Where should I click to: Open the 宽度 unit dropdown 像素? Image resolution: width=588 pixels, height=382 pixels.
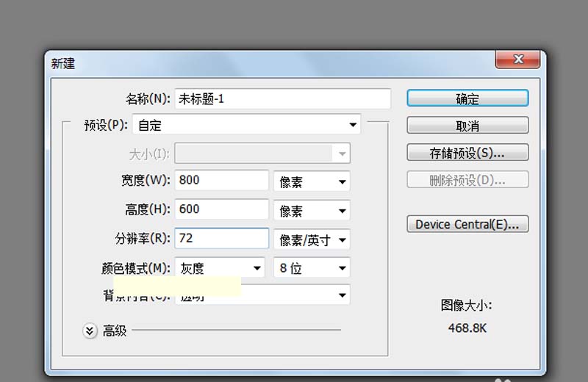[x=312, y=181]
